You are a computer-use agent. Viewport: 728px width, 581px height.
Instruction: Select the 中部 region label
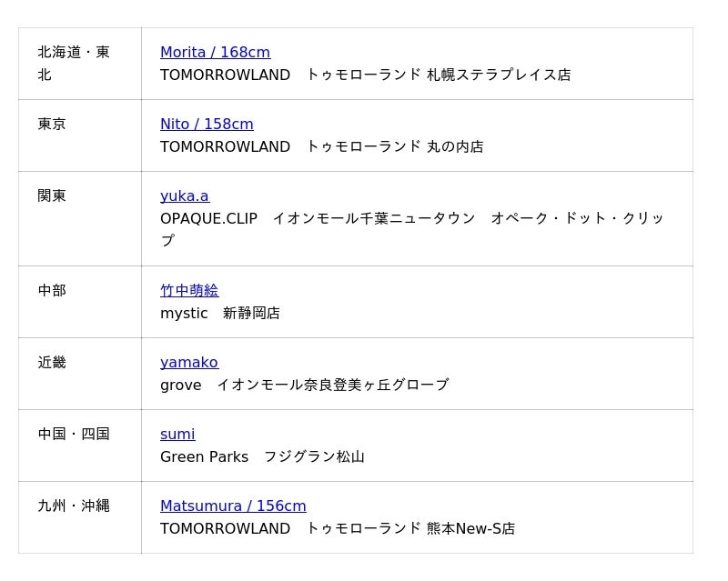pyautogui.click(x=52, y=291)
